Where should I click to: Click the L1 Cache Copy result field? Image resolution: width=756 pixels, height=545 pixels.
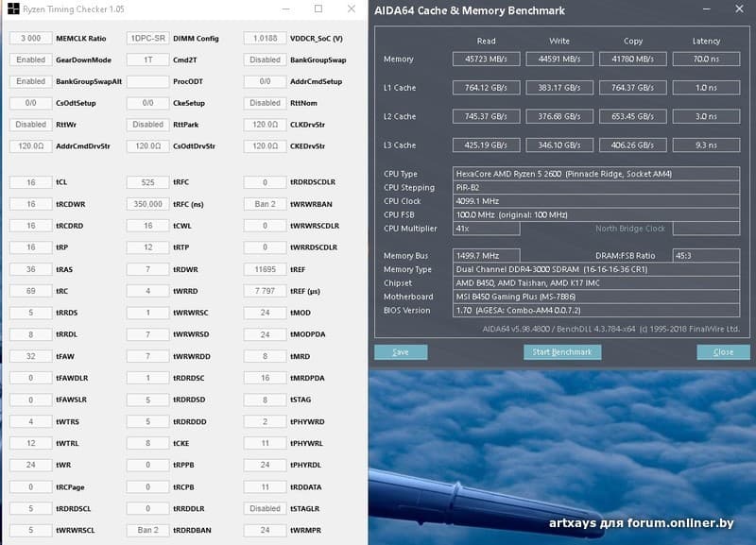(633, 88)
